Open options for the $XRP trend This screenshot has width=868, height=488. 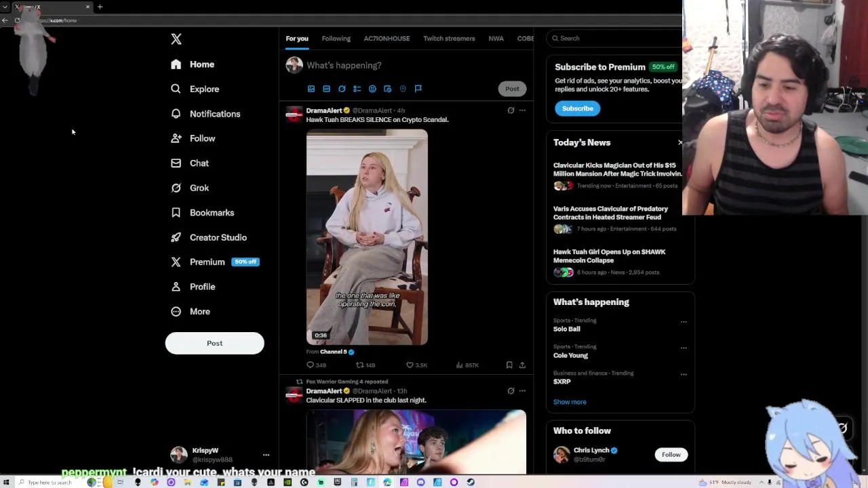[x=684, y=374]
